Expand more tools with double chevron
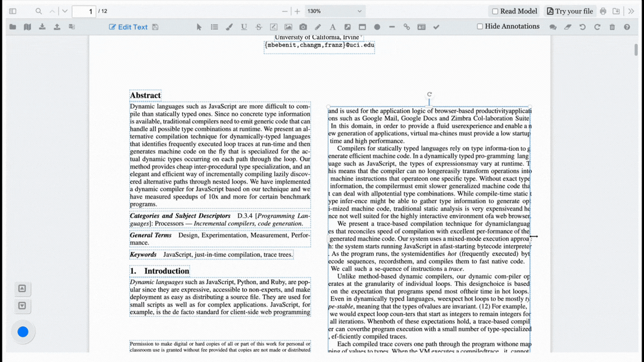Screen dimensions: 644x362 pyautogui.click(x=631, y=11)
